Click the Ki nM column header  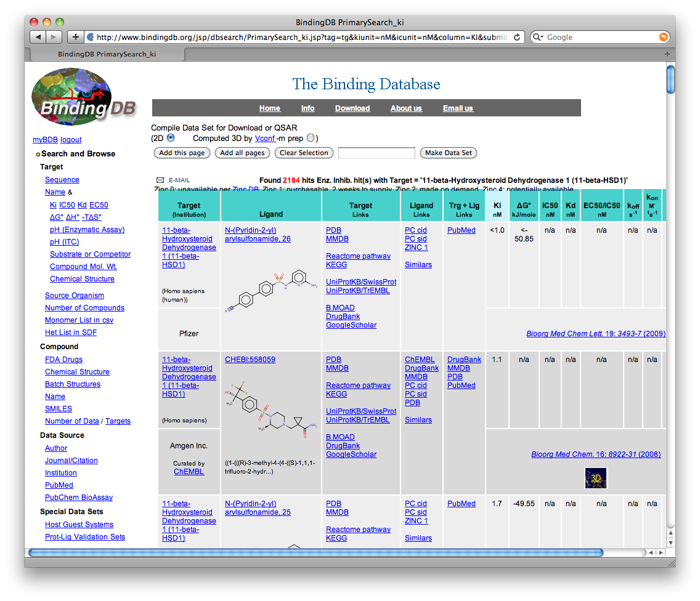coord(497,205)
